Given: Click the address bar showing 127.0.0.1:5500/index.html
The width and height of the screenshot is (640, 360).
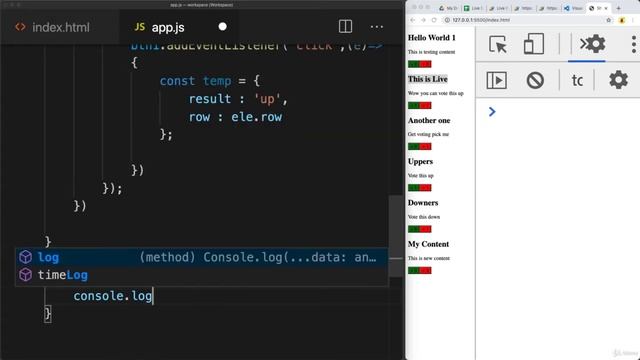Looking at the screenshot, I should tap(527, 20).
